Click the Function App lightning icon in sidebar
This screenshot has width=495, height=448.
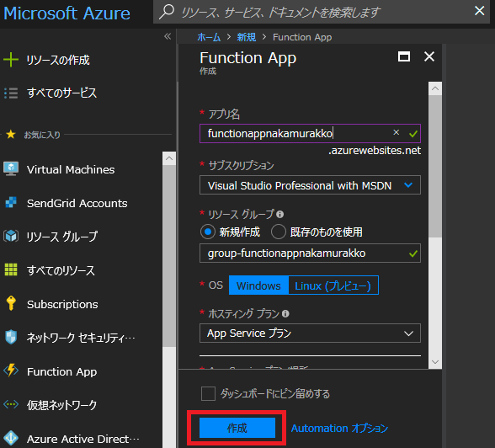click(x=11, y=371)
